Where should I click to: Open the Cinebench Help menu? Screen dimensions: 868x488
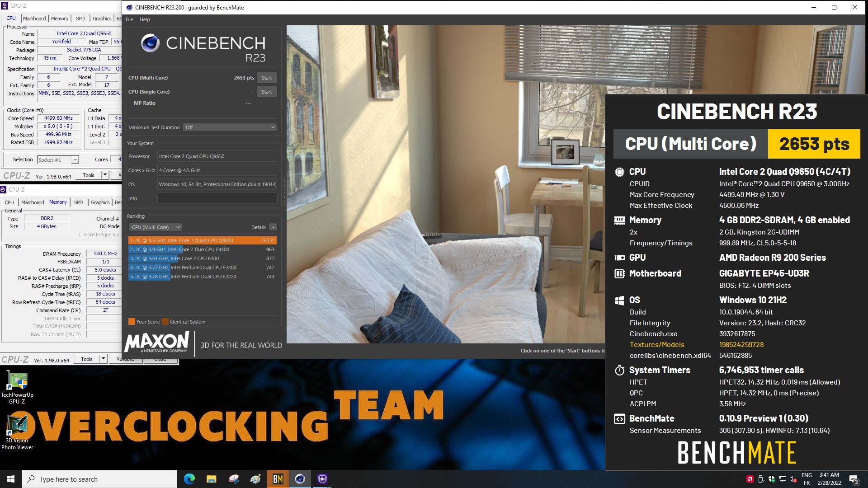click(145, 19)
